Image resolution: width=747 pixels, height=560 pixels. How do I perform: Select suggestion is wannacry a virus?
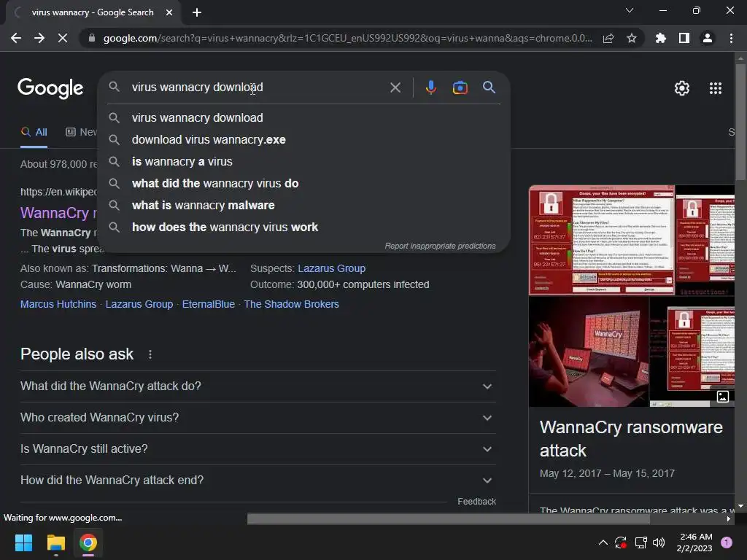[x=304, y=161]
